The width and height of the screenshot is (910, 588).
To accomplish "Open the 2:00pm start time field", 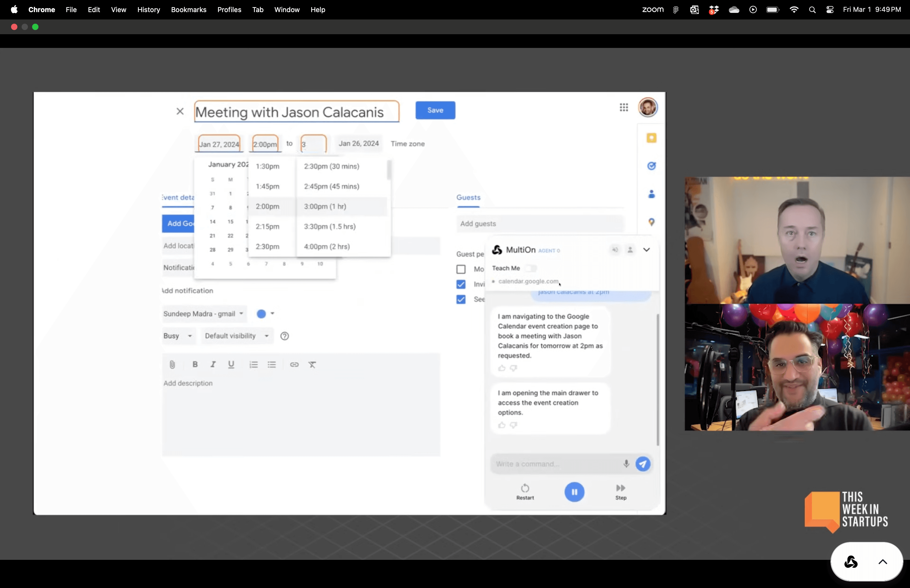I will [265, 144].
